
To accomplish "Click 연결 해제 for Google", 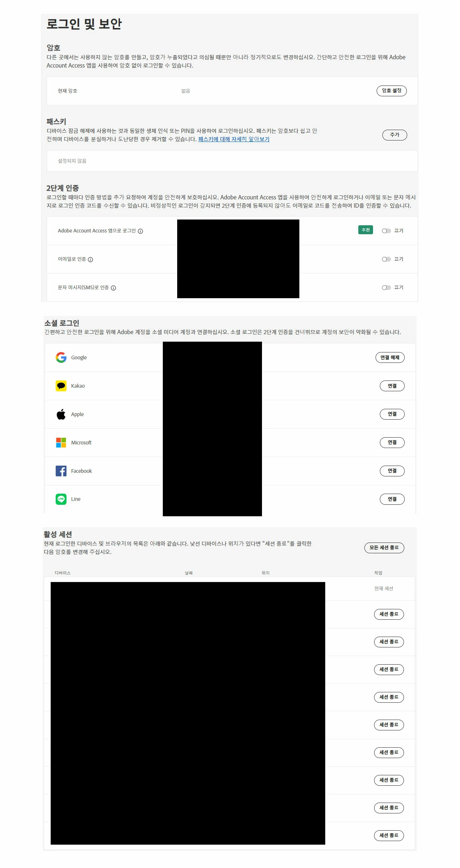I will pyautogui.click(x=390, y=357).
